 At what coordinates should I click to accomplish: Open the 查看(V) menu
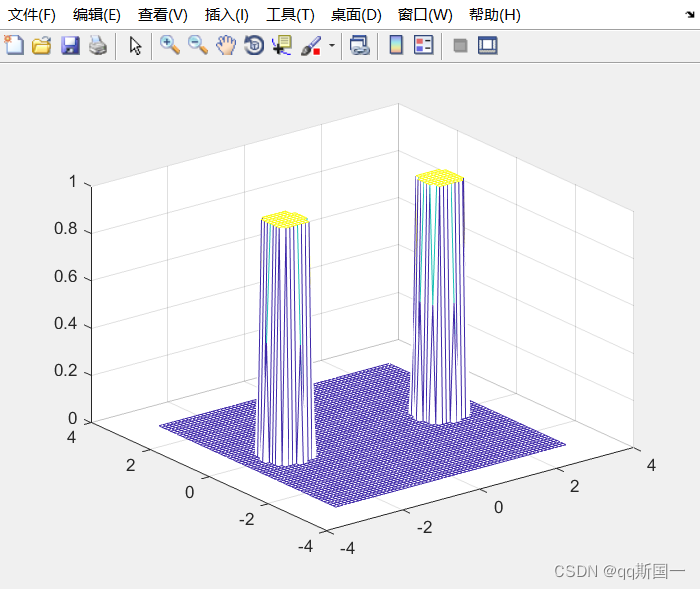coord(162,15)
